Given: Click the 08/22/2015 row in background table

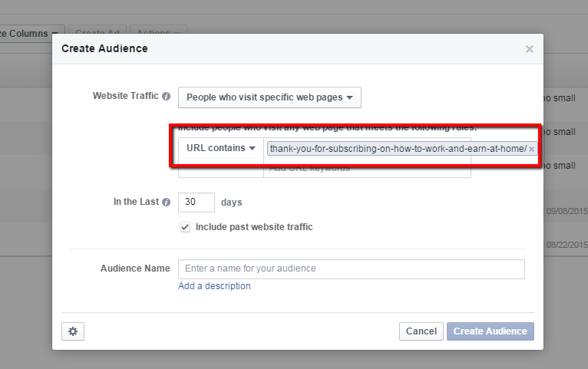Looking at the screenshot, I should [x=566, y=245].
